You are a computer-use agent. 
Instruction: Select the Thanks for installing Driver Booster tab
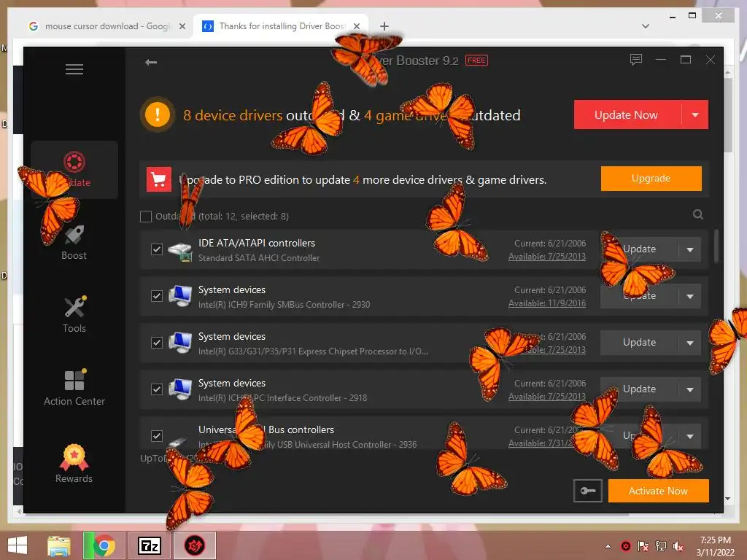tap(280, 26)
